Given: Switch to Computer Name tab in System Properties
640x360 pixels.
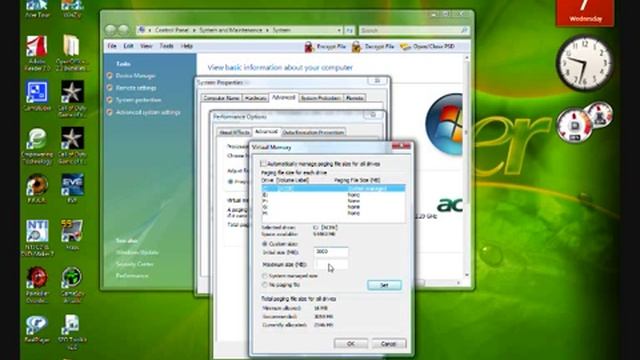Looking at the screenshot, I should [221, 98].
